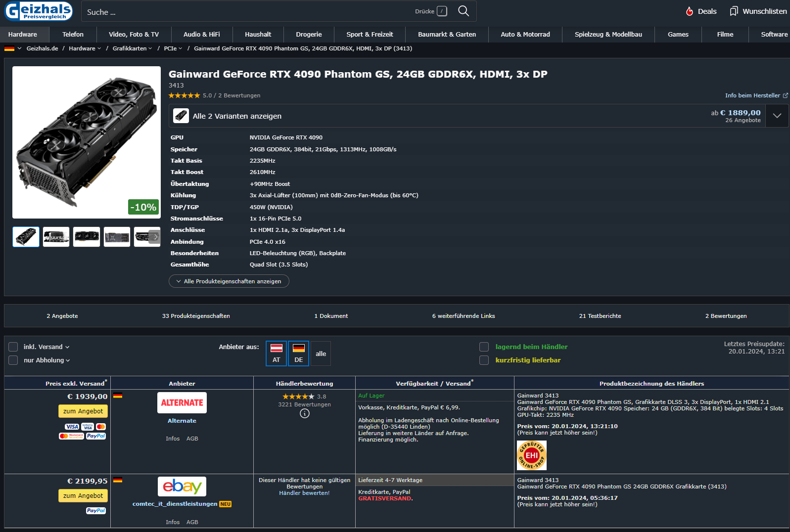790x532 pixels.
Task: Open Geizhals.de breadcrumb link
Action: (42, 48)
